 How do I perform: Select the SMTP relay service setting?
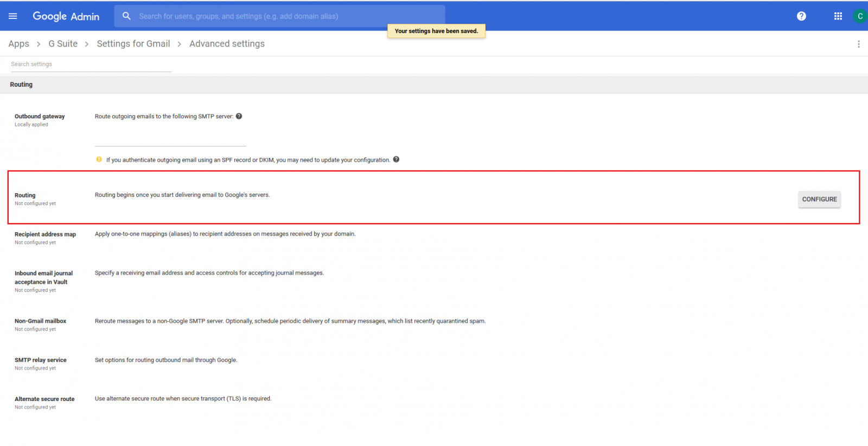pyautogui.click(x=41, y=360)
